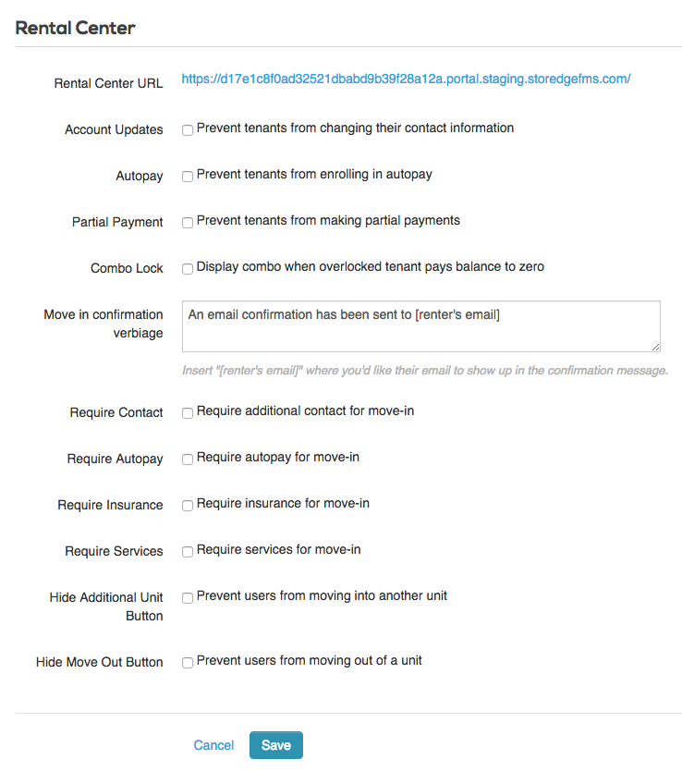Click the 'Hide Move Out Button' field label

click(100, 662)
